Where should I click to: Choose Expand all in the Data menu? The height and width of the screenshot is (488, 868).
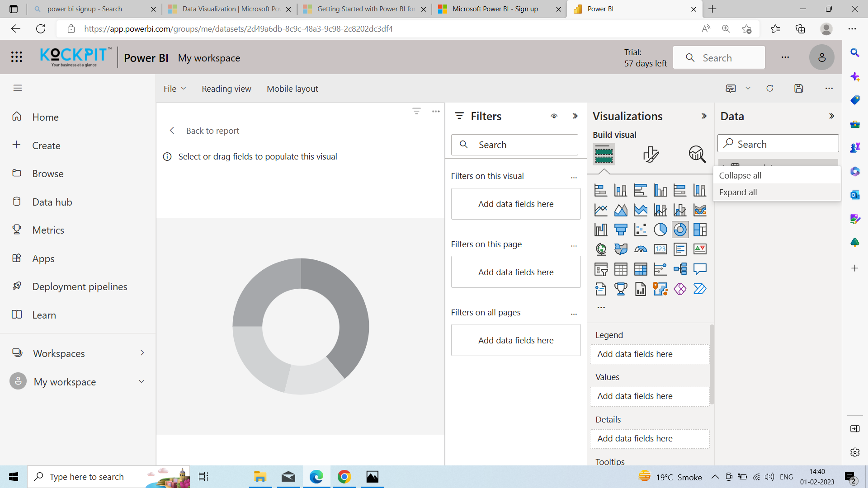tap(777, 192)
